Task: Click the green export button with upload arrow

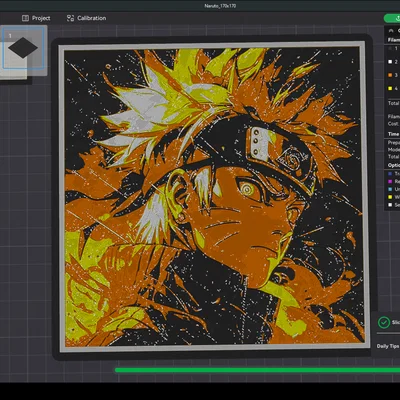Action: tap(393, 18)
